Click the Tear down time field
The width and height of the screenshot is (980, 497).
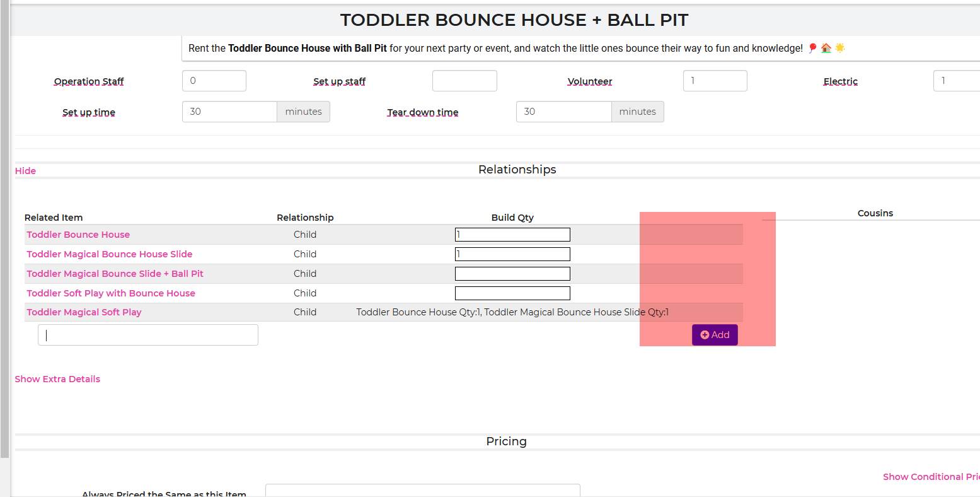[x=563, y=112]
